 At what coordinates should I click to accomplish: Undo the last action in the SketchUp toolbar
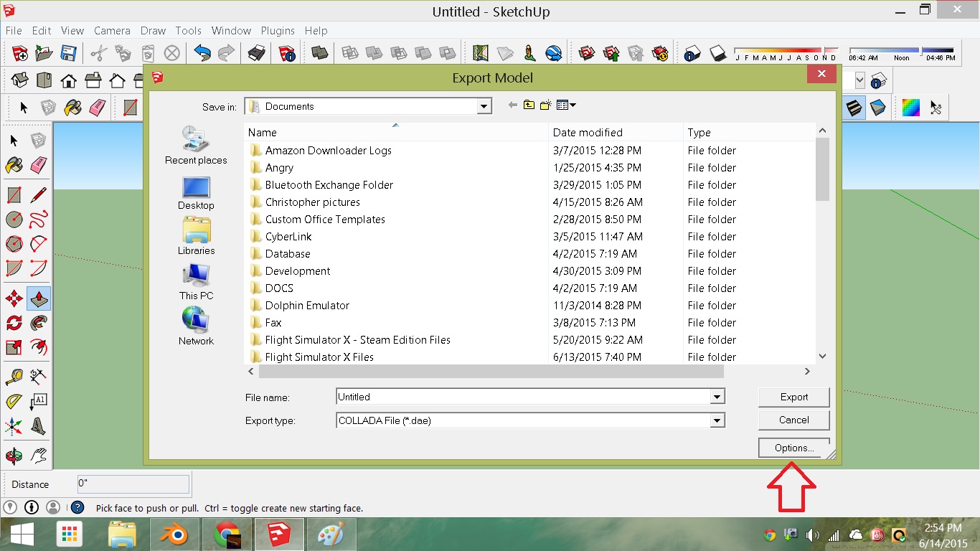202,53
